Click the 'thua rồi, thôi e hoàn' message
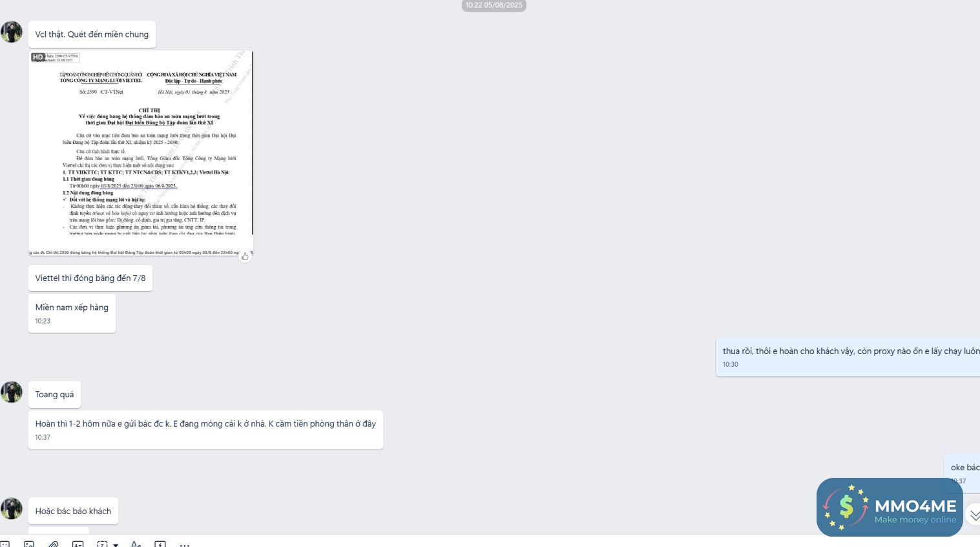Screen dimensions: 980x547 [x=848, y=357]
